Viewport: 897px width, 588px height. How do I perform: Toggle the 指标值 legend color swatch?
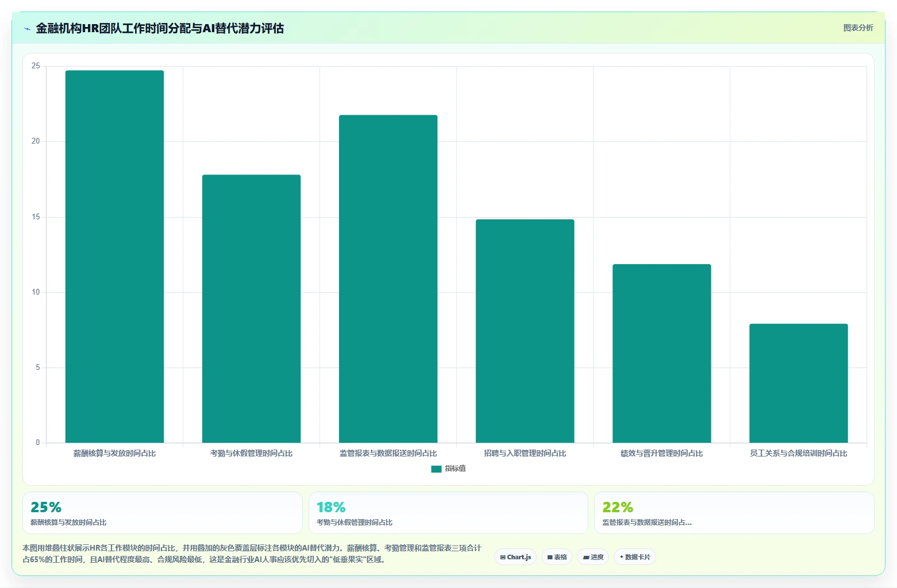(436, 469)
